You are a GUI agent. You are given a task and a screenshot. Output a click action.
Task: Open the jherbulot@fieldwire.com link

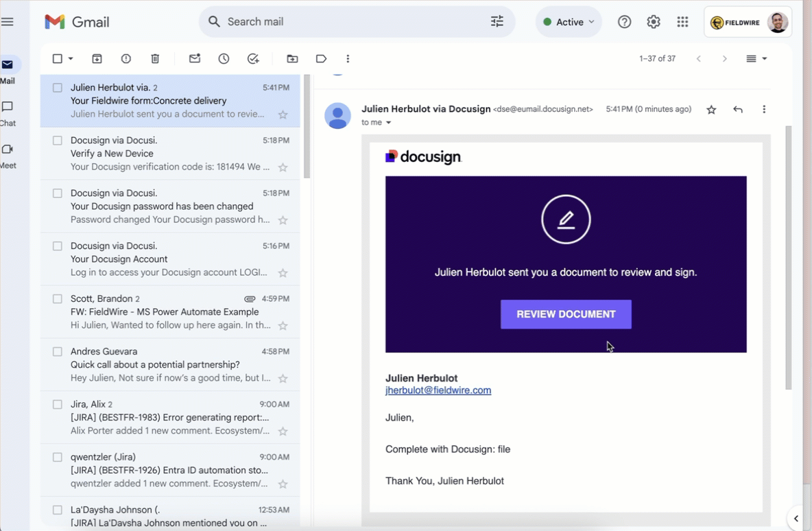pos(438,390)
